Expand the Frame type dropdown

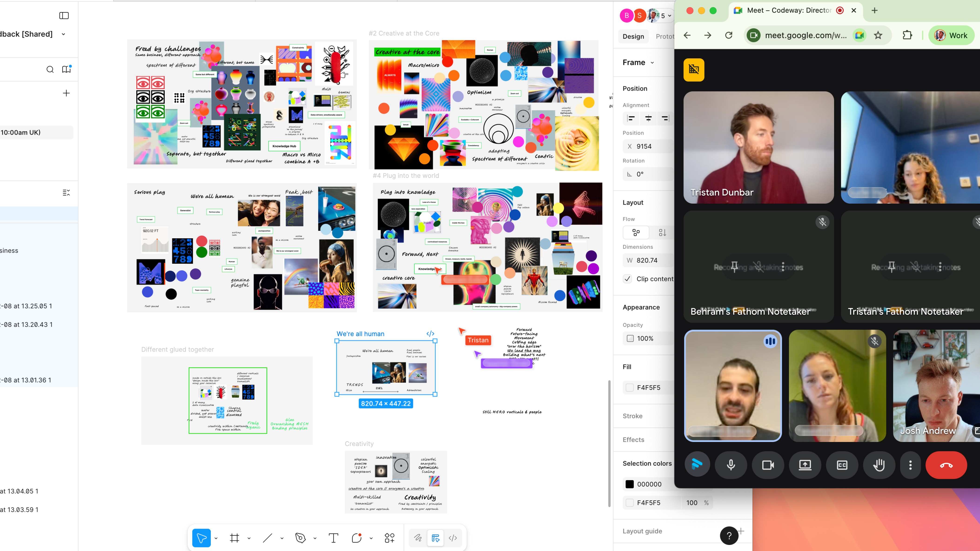click(652, 63)
